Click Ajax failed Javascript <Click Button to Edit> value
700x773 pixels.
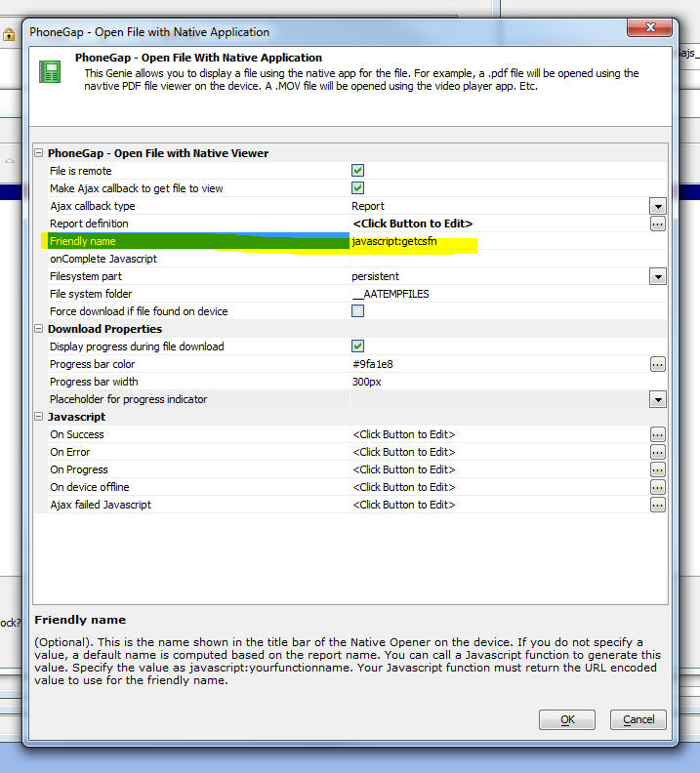pyautogui.click(x=404, y=505)
